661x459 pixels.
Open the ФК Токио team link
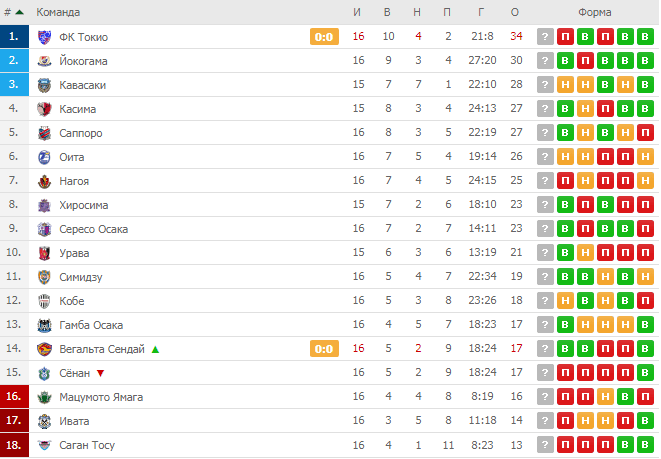pyautogui.click(x=83, y=37)
